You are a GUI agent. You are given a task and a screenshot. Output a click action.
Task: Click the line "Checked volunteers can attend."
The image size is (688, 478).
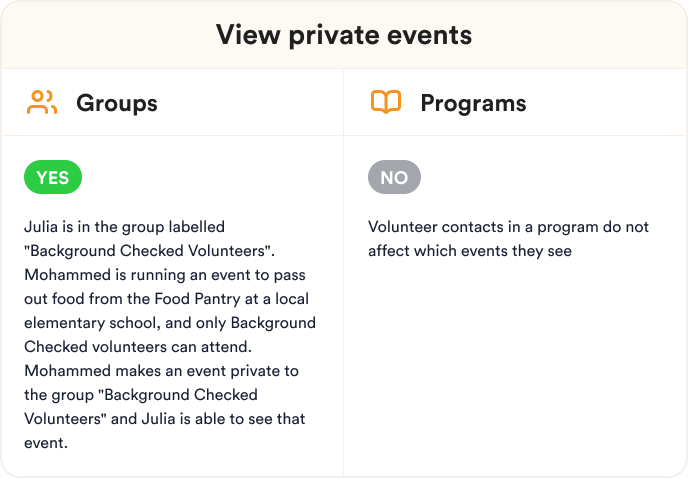click(x=138, y=347)
